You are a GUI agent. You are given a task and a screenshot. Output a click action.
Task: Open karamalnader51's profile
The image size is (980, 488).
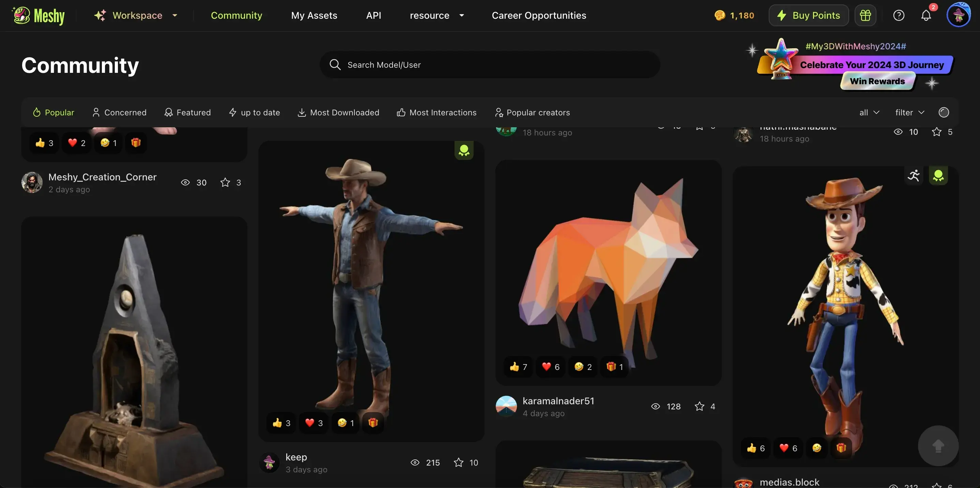[558, 401]
